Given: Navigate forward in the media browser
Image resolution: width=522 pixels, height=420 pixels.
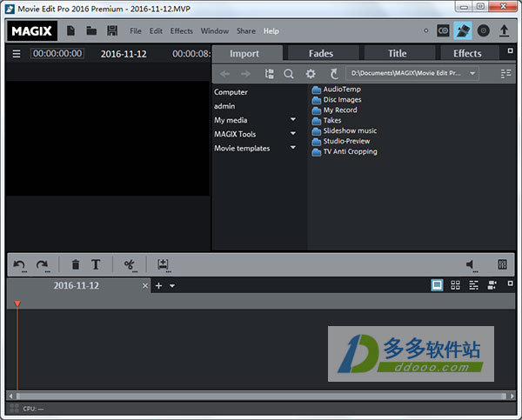Looking at the screenshot, I should (245, 74).
